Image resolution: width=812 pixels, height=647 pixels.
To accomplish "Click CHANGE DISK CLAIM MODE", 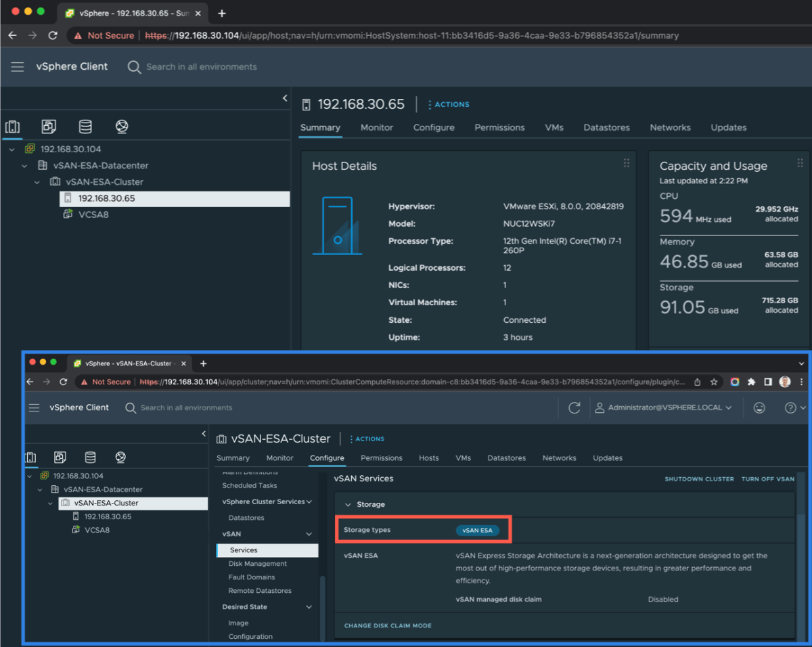I will 388,625.
